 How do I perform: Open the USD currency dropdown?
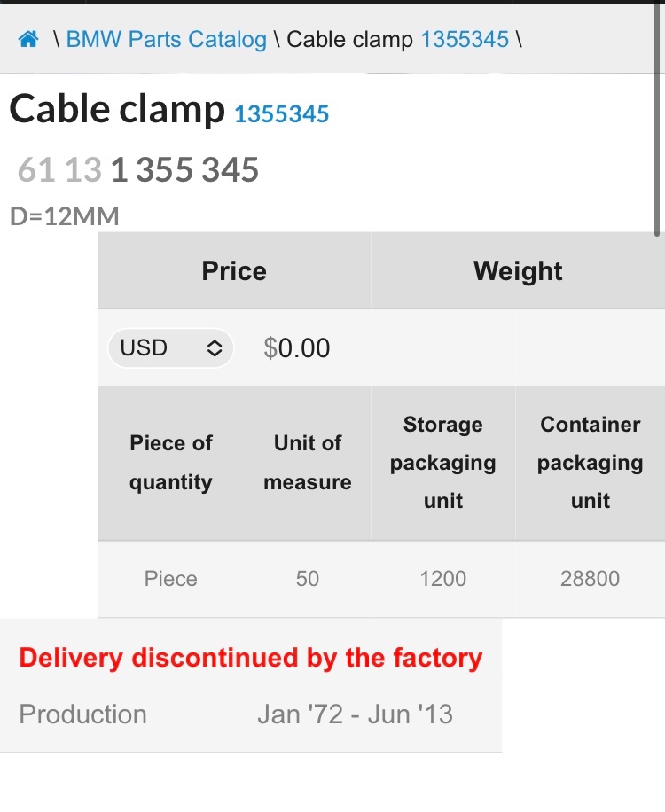(x=169, y=348)
